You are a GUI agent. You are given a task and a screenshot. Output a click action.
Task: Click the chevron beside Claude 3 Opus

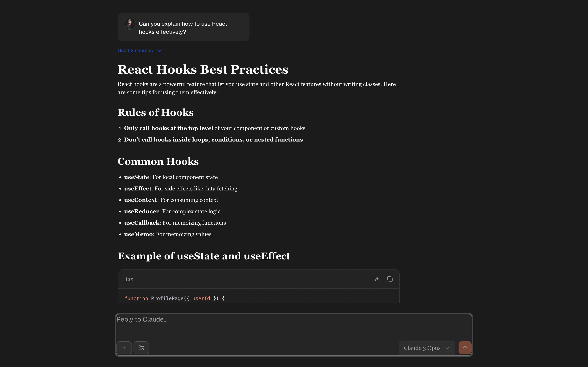point(447,348)
